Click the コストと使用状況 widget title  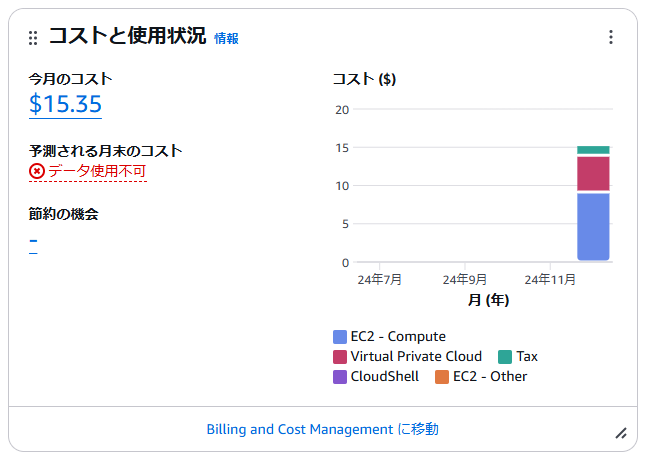click(x=127, y=35)
